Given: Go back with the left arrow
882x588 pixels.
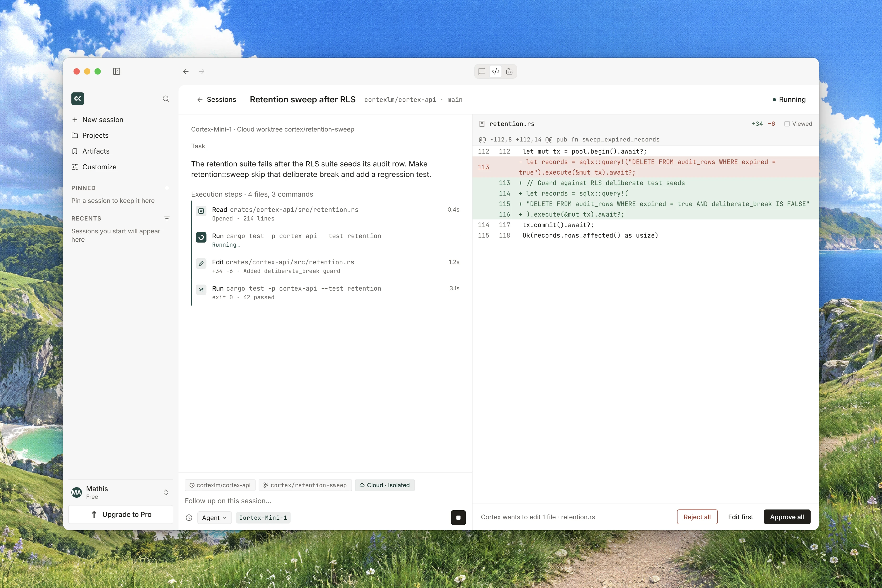Looking at the screenshot, I should [x=186, y=71].
